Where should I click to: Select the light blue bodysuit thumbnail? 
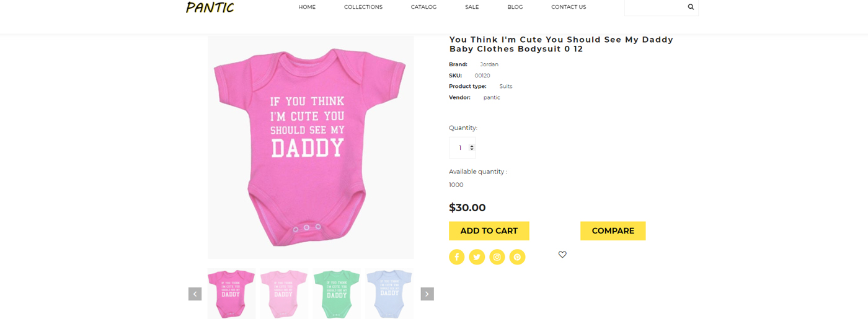point(389,294)
